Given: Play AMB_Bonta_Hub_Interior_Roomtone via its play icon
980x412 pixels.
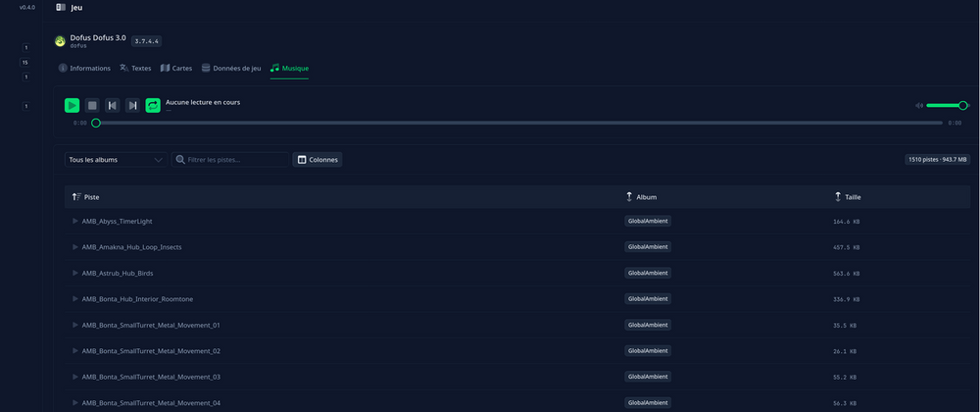Looking at the screenshot, I should [75, 299].
